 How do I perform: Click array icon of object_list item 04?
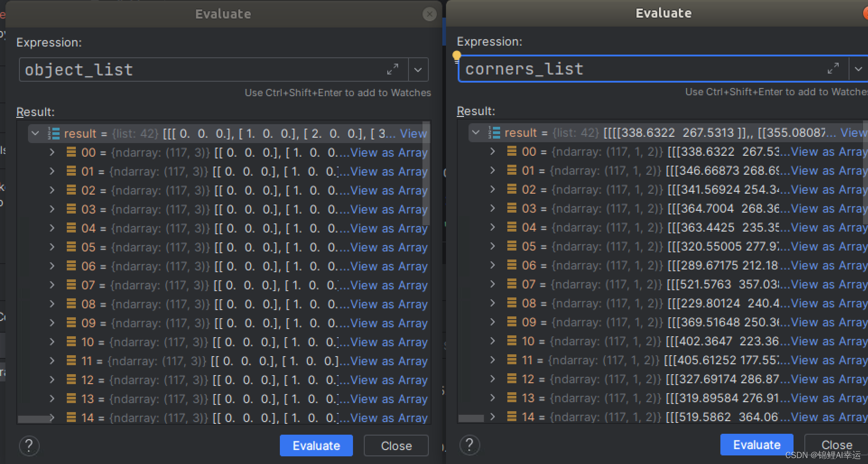[x=71, y=228]
